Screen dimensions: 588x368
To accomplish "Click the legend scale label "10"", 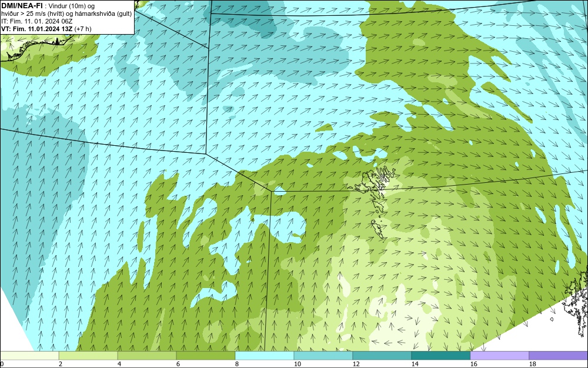I will point(298,364).
